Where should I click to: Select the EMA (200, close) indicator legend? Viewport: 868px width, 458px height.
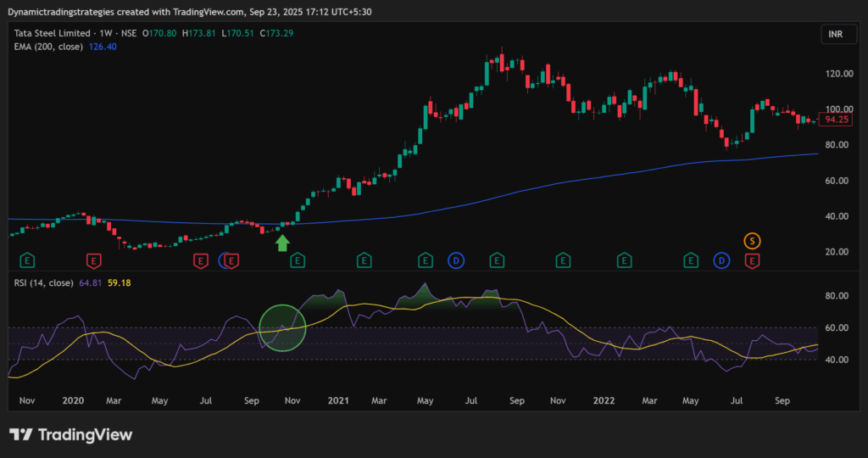[x=48, y=47]
